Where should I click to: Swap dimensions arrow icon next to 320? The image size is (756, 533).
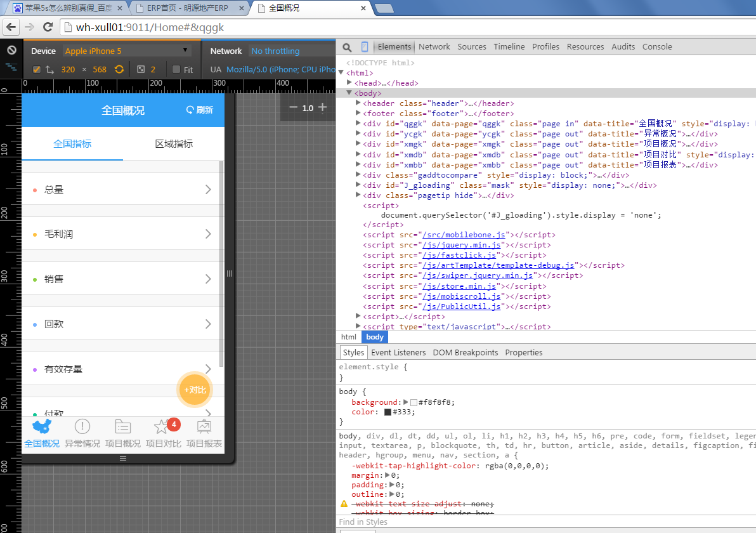tap(49, 69)
